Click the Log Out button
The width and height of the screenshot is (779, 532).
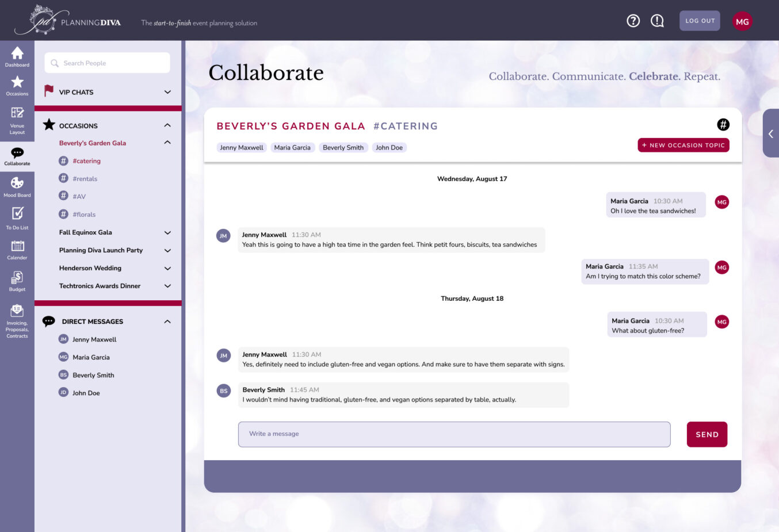click(700, 21)
